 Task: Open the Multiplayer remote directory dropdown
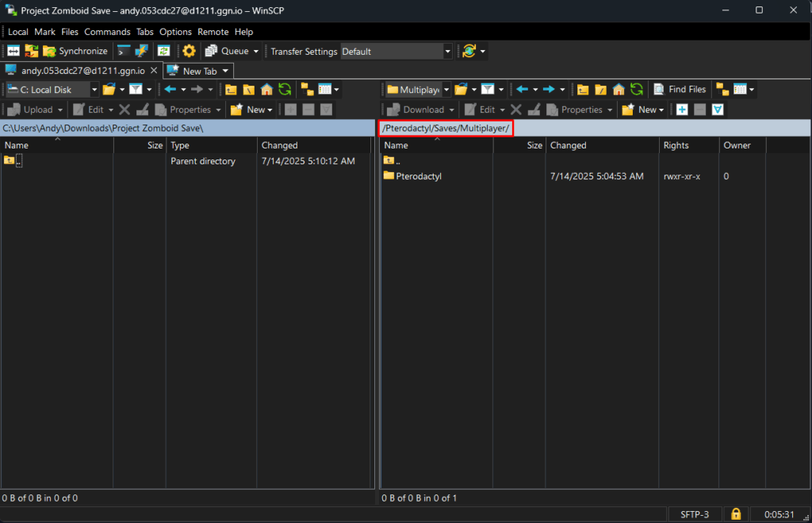[x=446, y=90]
